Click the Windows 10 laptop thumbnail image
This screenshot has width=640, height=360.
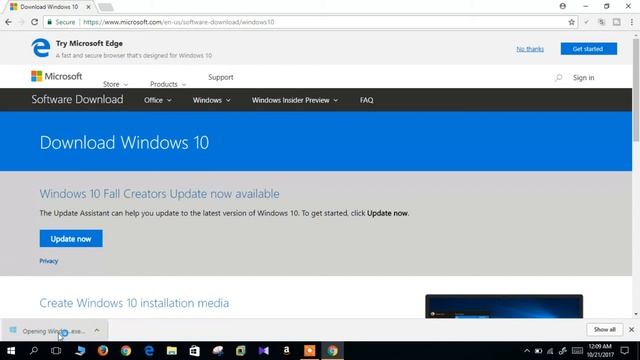click(x=504, y=306)
